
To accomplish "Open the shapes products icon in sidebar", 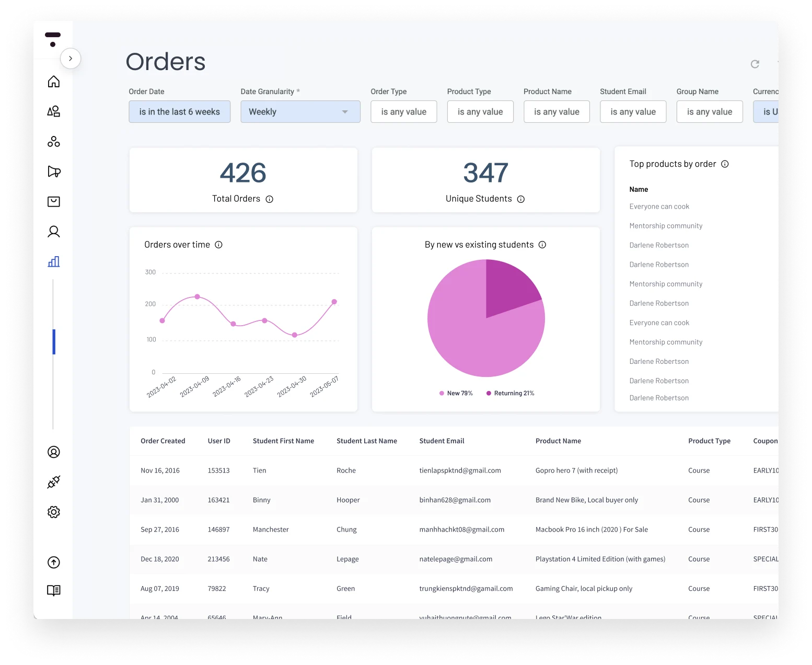I will (x=54, y=111).
